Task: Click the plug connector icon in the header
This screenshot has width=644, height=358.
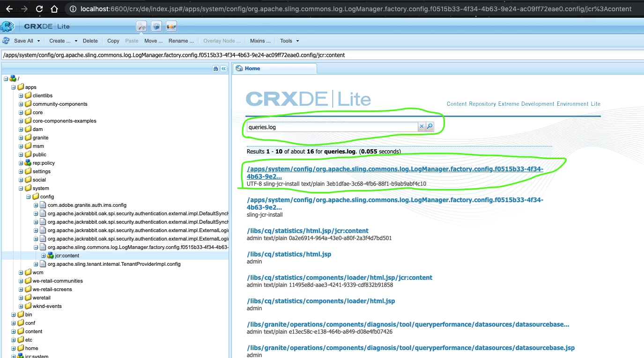Action: 171,27
